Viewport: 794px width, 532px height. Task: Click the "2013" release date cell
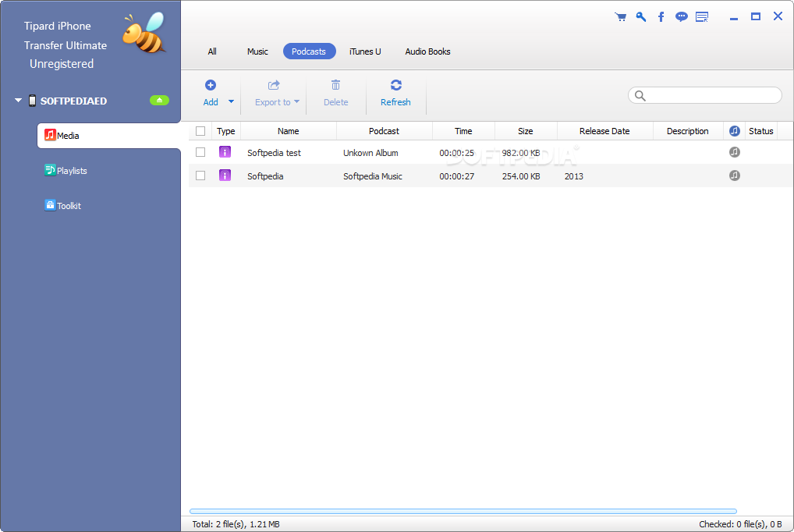574,176
